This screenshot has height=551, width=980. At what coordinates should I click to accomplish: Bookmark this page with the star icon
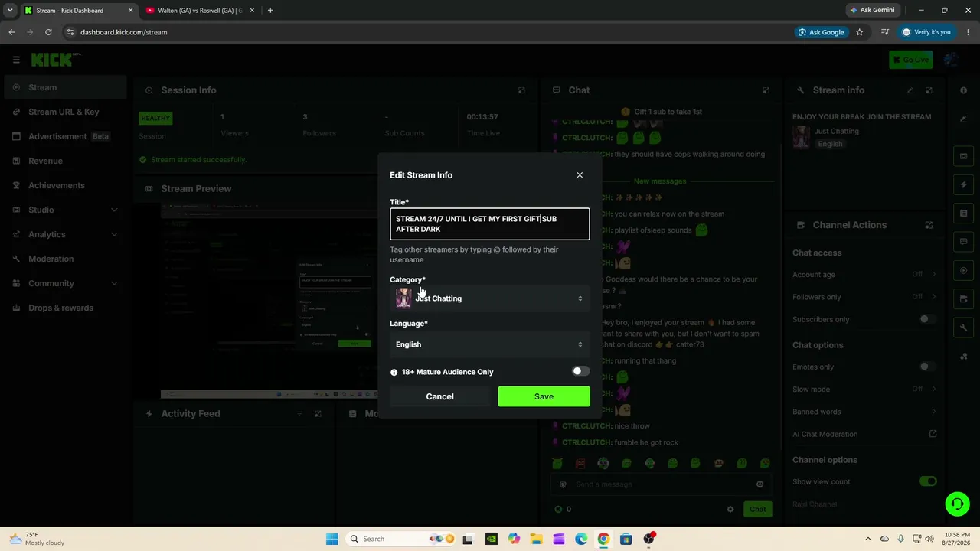860,32
